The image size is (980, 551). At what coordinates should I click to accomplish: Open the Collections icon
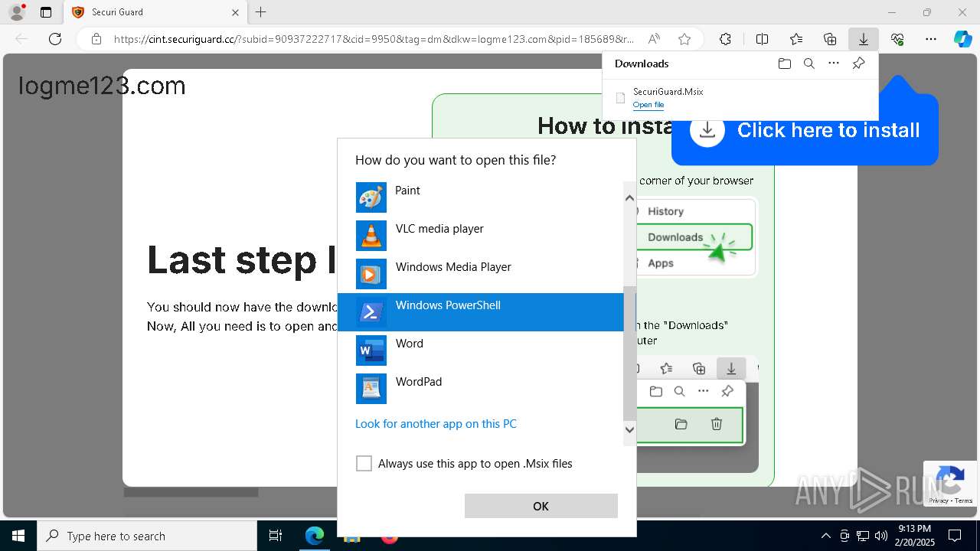tap(830, 39)
